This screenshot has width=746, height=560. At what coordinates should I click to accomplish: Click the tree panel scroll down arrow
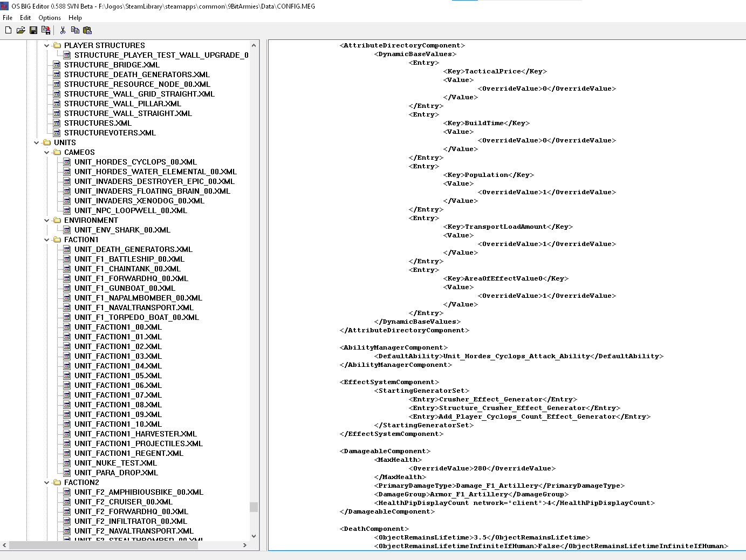pyautogui.click(x=254, y=536)
